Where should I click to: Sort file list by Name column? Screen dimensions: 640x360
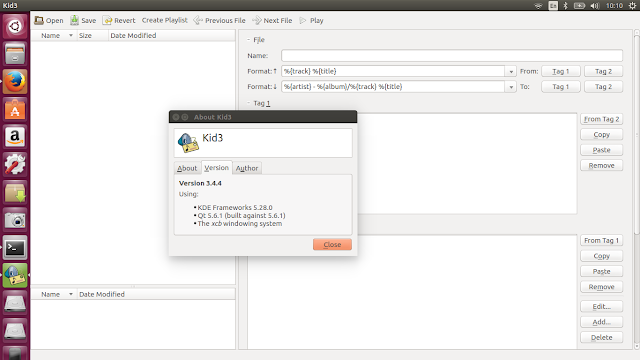click(54, 36)
